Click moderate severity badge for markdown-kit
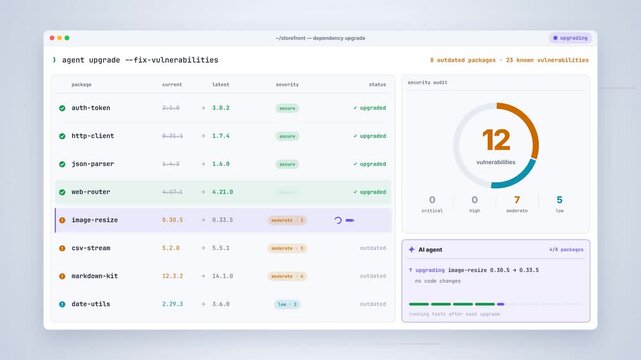The width and height of the screenshot is (641, 360). click(x=287, y=276)
